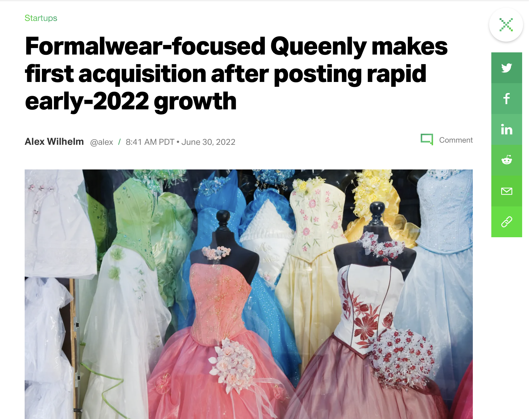532x419 pixels.
Task: Click the comment speech bubble icon
Action: coord(427,140)
